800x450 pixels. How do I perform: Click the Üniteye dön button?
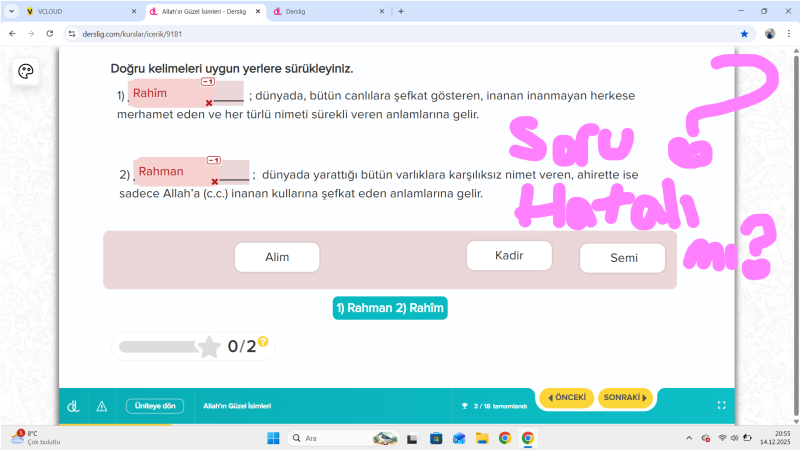pos(155,406)
